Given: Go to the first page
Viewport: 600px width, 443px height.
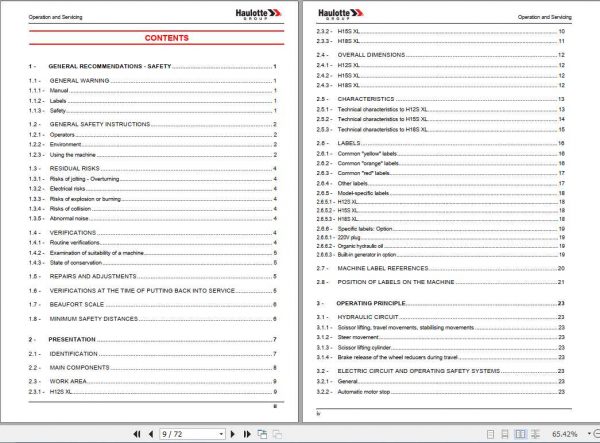Looking at the screenshot, I should click(137, 434).
